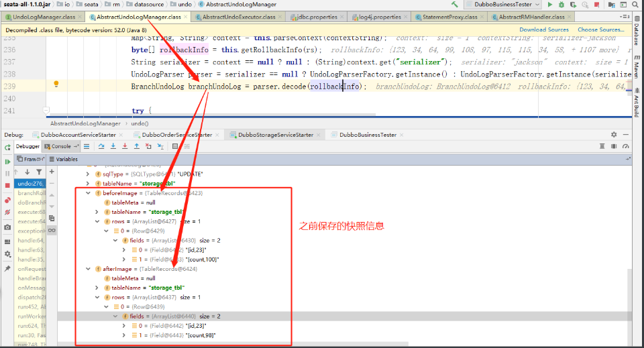The height and width of the screenshot is (348, 644).
Task: Open the editor tabs overflow list
Action: click(625, 17)
